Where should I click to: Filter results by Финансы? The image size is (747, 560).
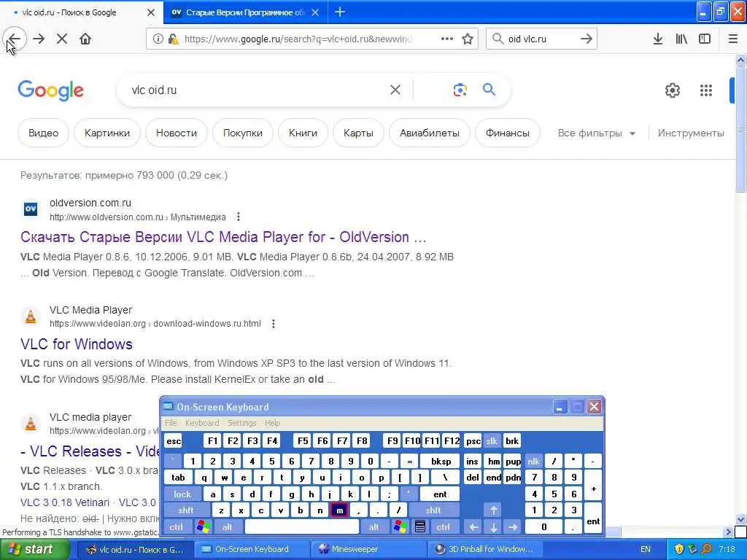point(508,133)
